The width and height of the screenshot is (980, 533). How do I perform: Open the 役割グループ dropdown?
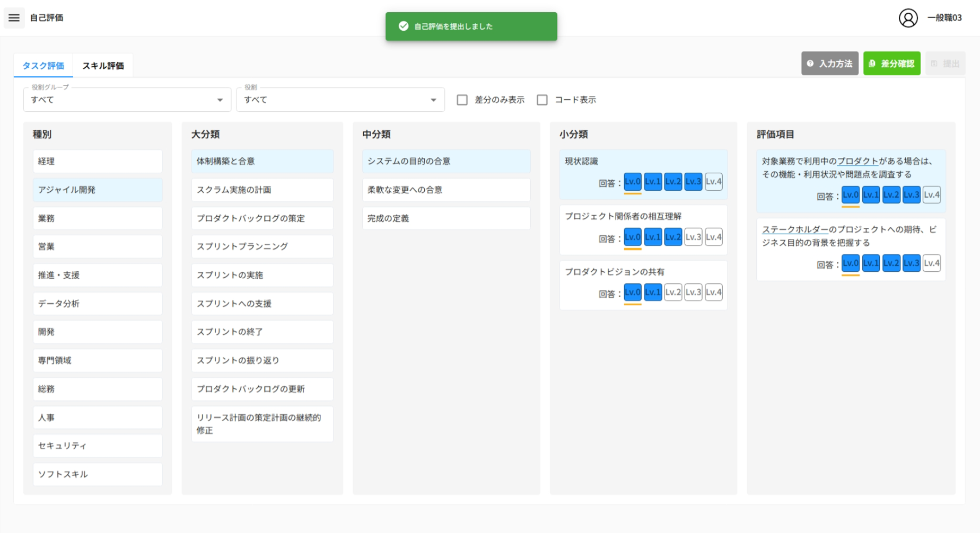coord(127,100)
